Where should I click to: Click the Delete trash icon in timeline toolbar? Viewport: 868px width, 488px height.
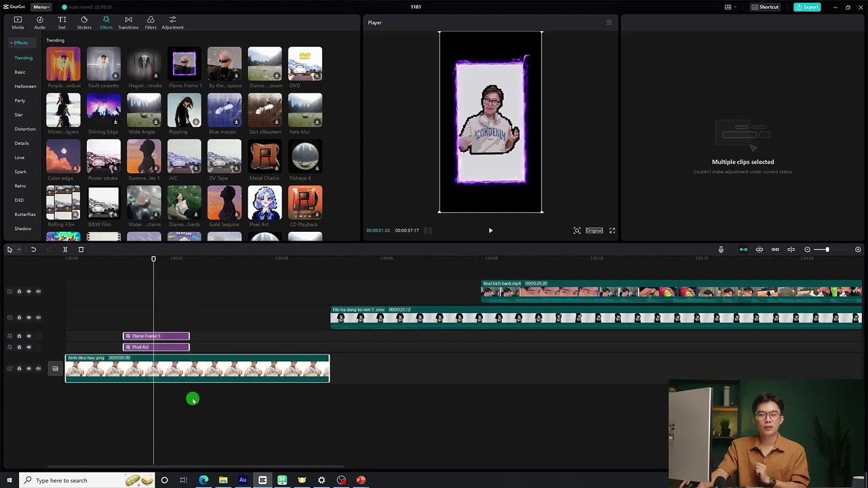(x=81, y=249)
